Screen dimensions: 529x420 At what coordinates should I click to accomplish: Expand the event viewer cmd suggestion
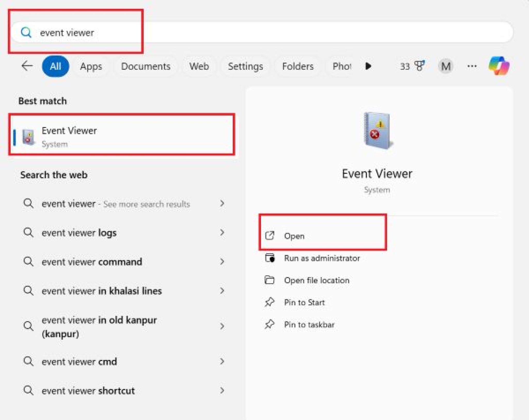click(x=222, y=361)
